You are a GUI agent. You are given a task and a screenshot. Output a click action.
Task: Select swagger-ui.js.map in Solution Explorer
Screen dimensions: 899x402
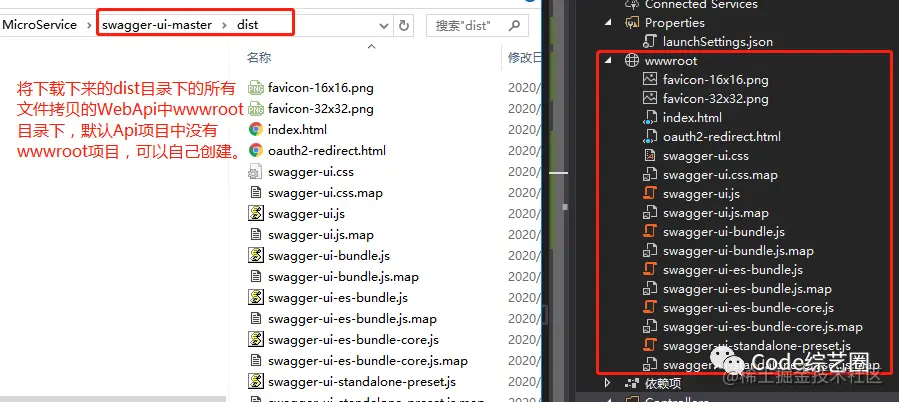(716, 213)
